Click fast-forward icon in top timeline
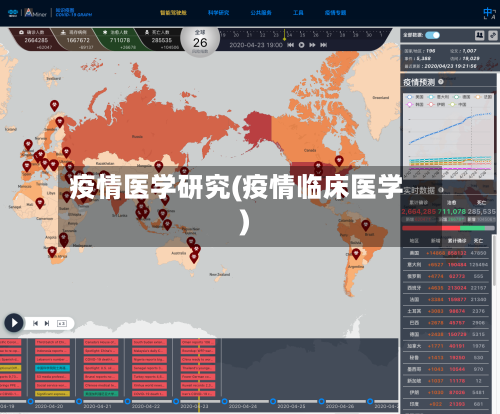This screenshot has width=500, height=414. tap(312, 45)
